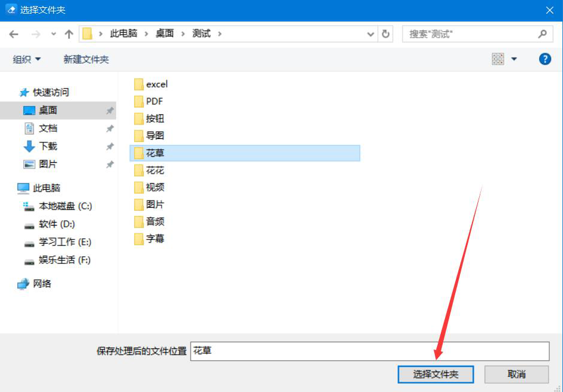Select the 音频 folder

pyautogui.click(x=149, y=221)
